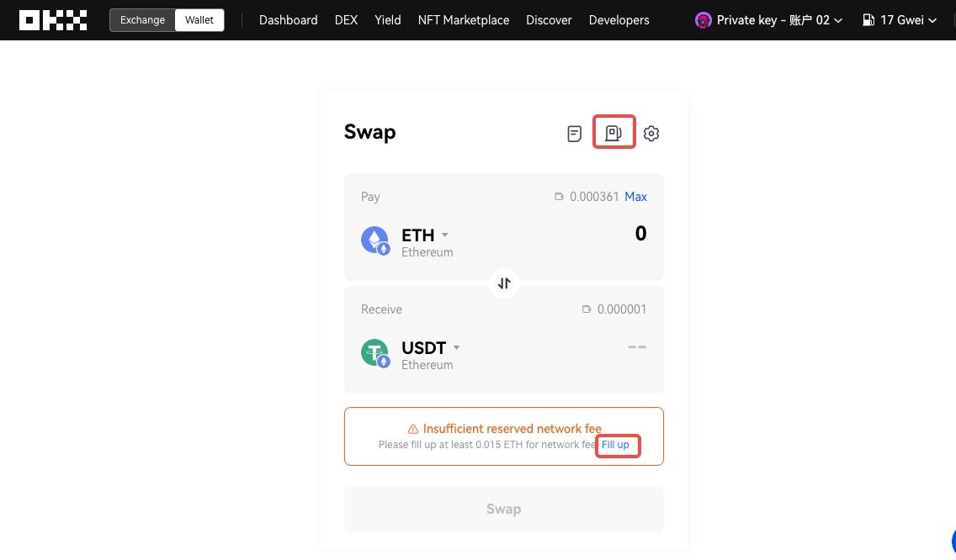The width and height of the screenshot is (956, 560).
Task: Open the Dashboard menu
Action: (288, 20)
